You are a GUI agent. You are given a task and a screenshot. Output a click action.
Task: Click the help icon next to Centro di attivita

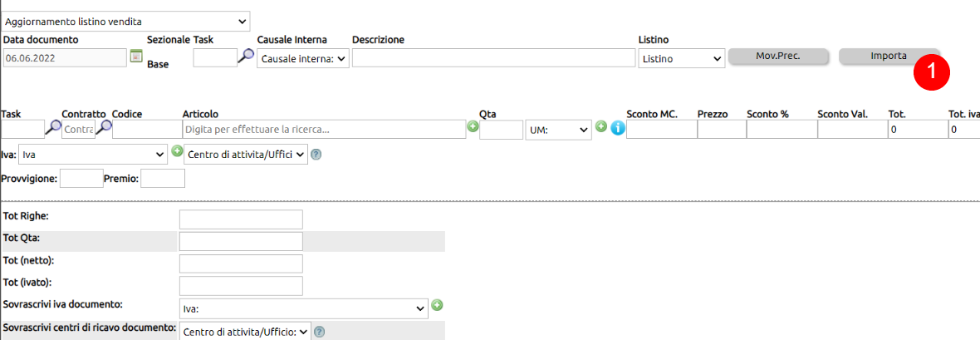[x=316, y=154]
